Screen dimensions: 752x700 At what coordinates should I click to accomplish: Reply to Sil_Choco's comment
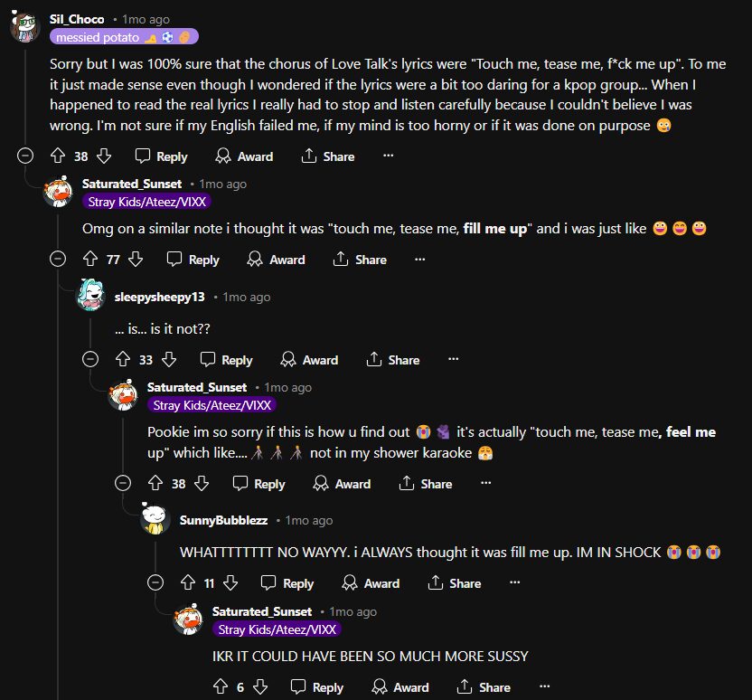pyautogui.click(x=161, y=156)
